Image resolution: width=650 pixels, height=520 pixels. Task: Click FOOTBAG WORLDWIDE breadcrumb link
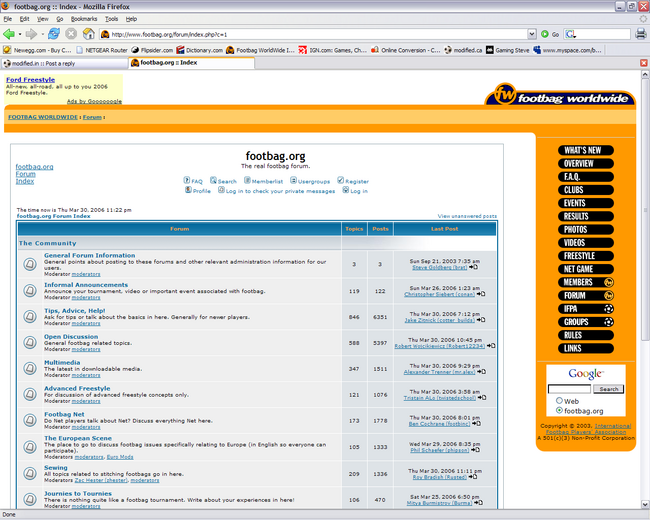tap(43, 117)
